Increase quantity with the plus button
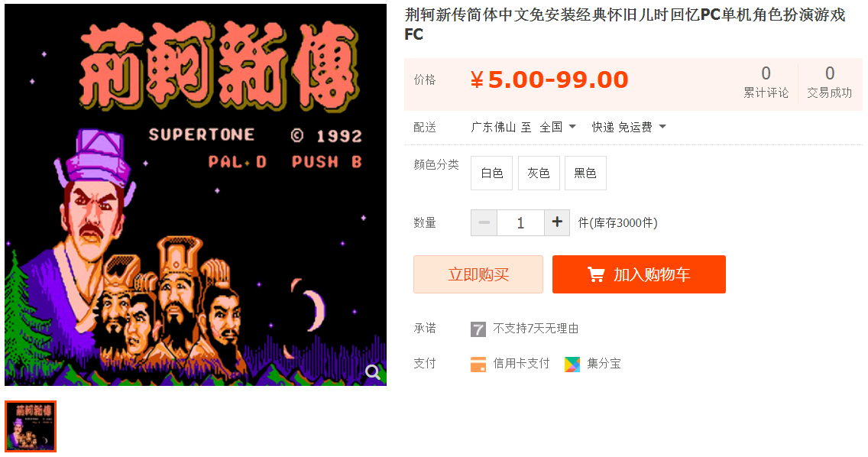868x457 pixels. point(557,222)
